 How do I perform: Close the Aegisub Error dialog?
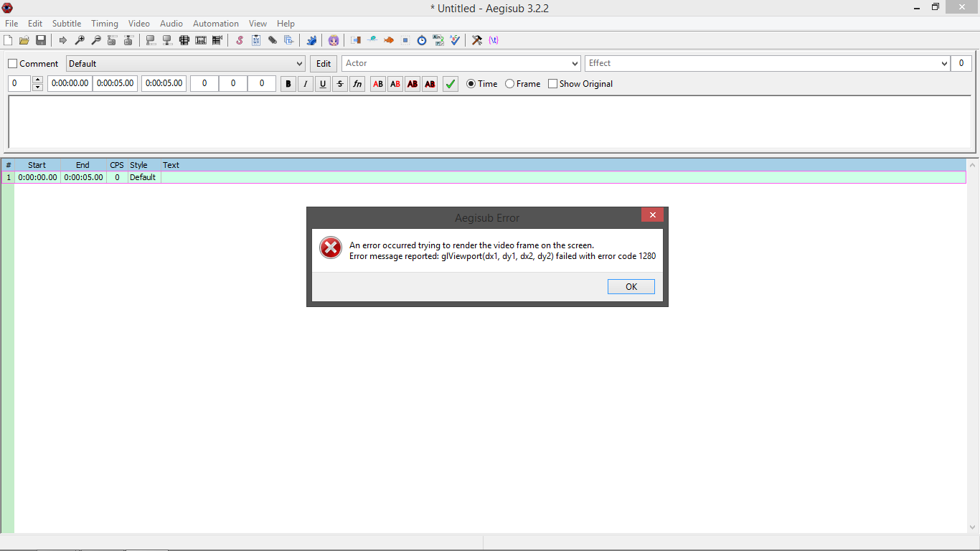point(652,215)
